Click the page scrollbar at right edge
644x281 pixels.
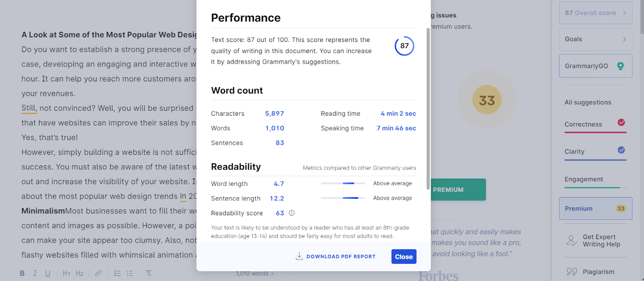coord(642,17)
